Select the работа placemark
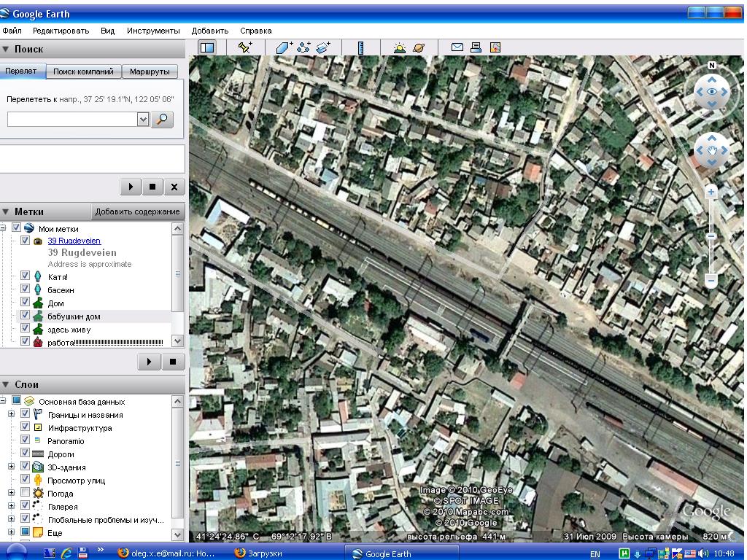Viewport: 747px width, 560px height. tap(105, 343)
